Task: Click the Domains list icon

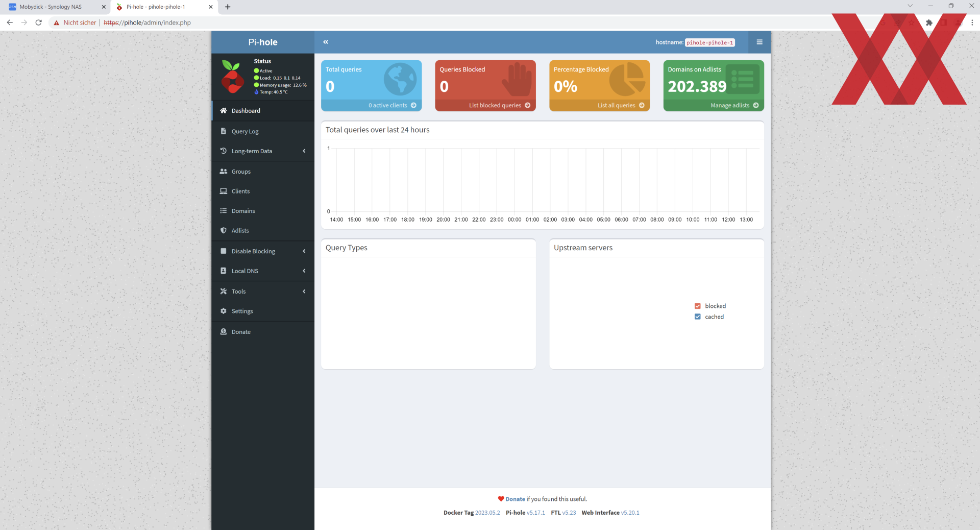Action: 223,211
